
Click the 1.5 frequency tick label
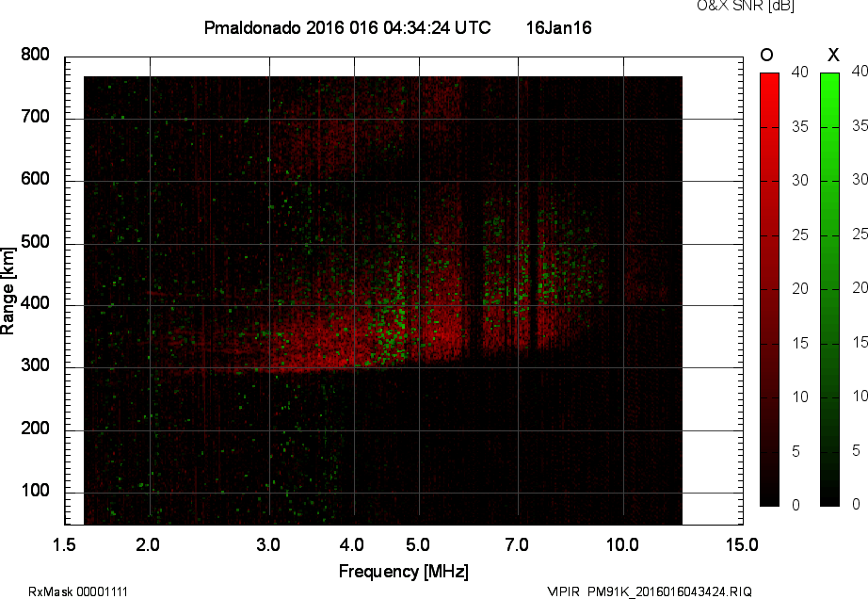pos(64,544)
